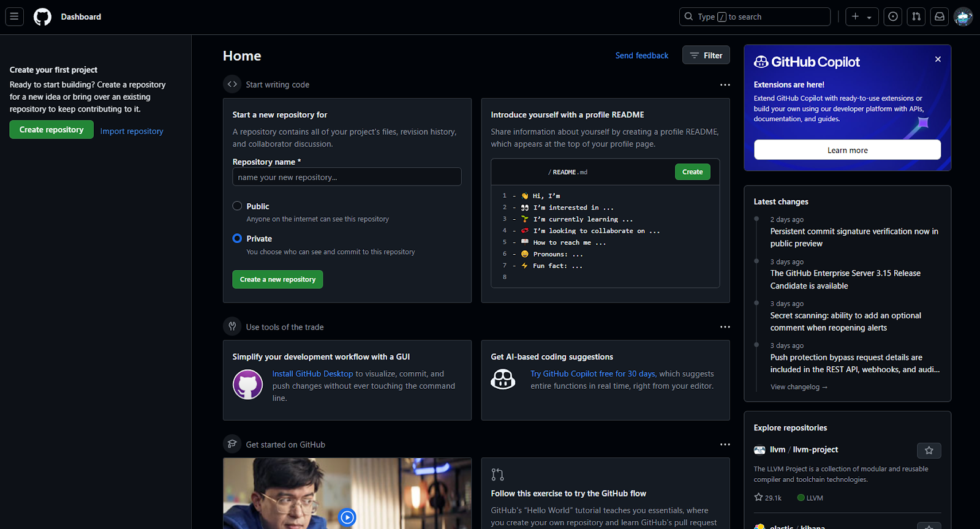Play the Get started video
The width and height of the screenshot is (980, 529).
[347, 517]
